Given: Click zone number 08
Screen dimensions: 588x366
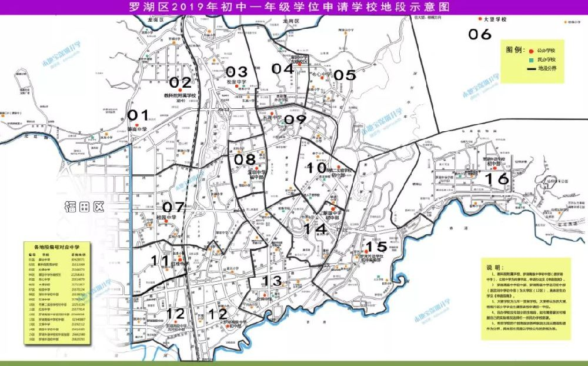Looking at the screenshot, I should tap(245, 159).
